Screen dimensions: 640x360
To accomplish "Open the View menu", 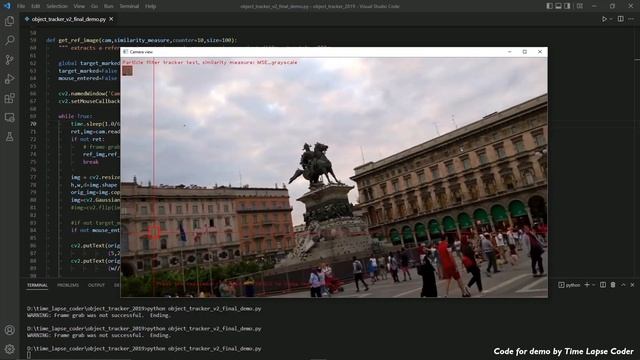I will tap(79, 6).
